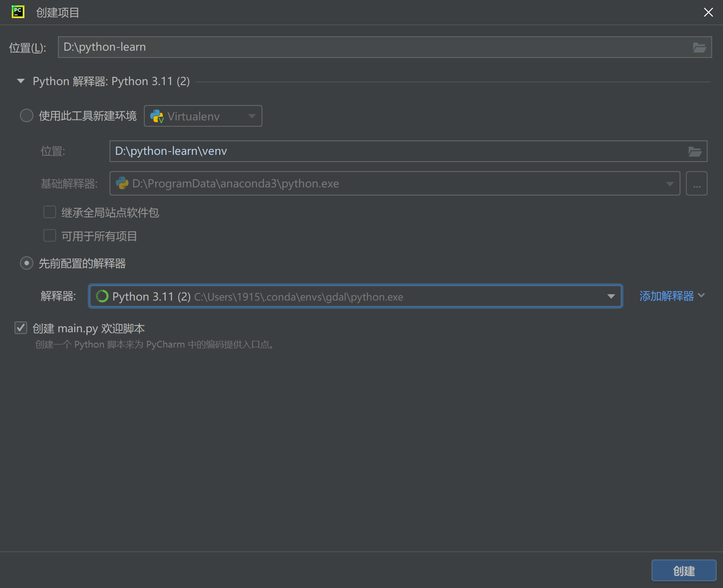
Task: Click the 位置(L): label
Action: point(28,48)
